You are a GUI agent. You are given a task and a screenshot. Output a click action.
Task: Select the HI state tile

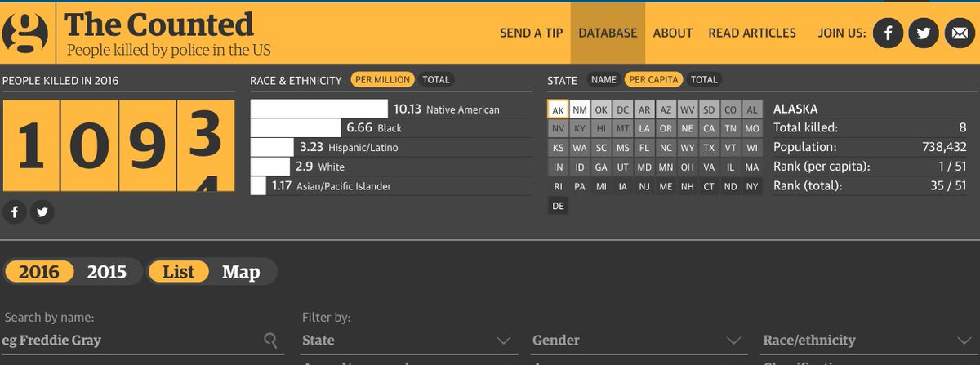pos(601,129)
